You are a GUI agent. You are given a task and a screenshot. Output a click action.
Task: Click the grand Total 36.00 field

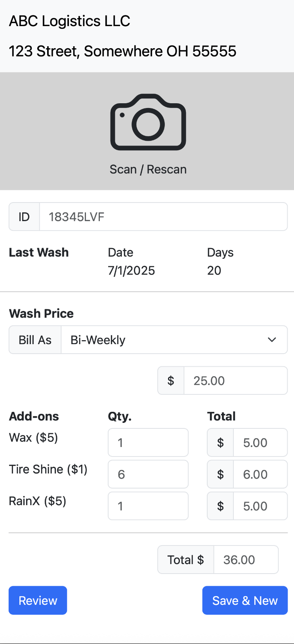[x=246, y=560]
